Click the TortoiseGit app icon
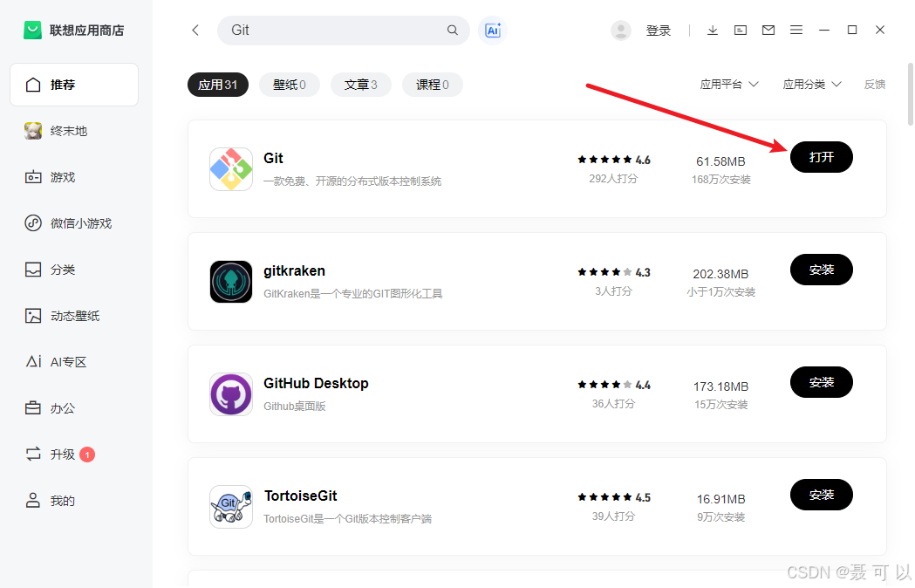This screenshot has height=588, width=915. (231, 507)
